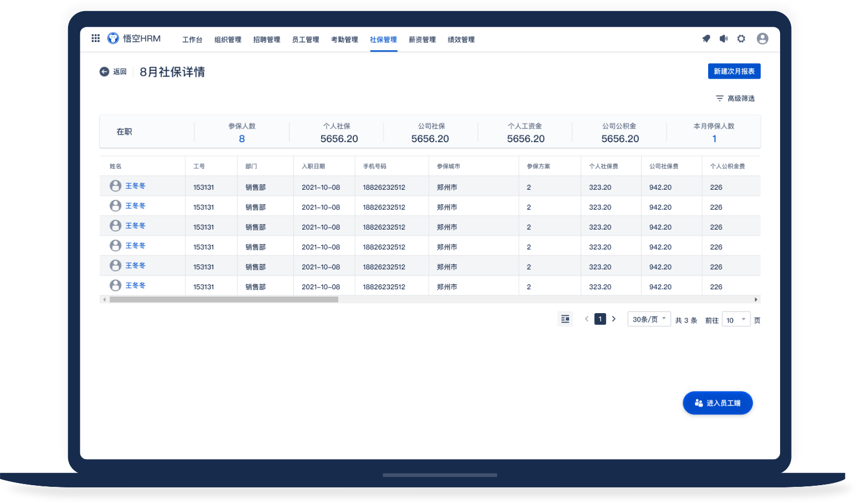Viewport: 857px width, 504px height.
Task: Open settings with the gear icon
Action: coord(741,39)
